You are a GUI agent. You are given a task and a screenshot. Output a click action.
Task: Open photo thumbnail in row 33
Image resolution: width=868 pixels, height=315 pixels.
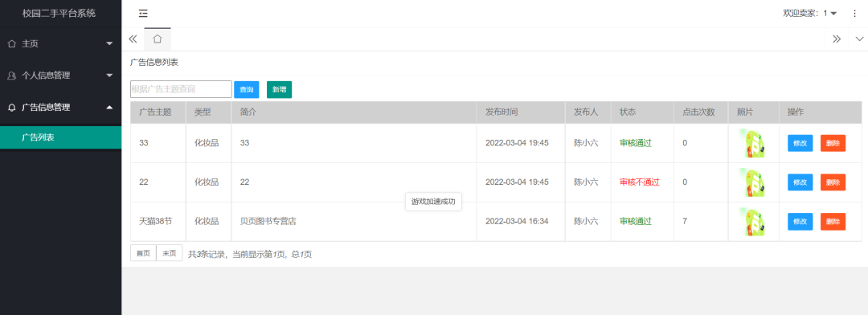[x=753, y=143]
